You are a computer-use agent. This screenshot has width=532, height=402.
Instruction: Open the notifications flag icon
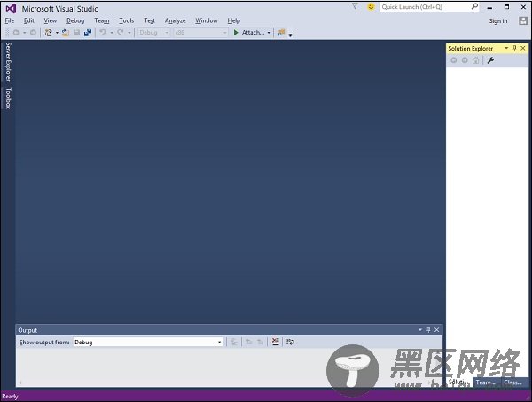click(x=355, y=6)
